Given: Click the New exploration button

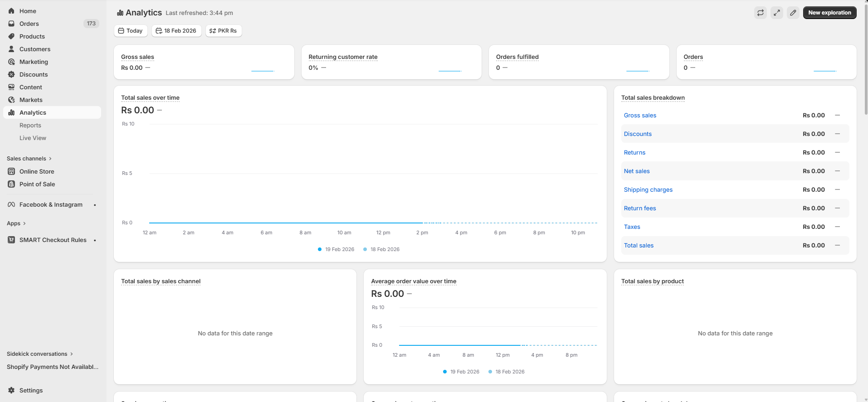Looking at the screenshot, I should pos(829,13).
